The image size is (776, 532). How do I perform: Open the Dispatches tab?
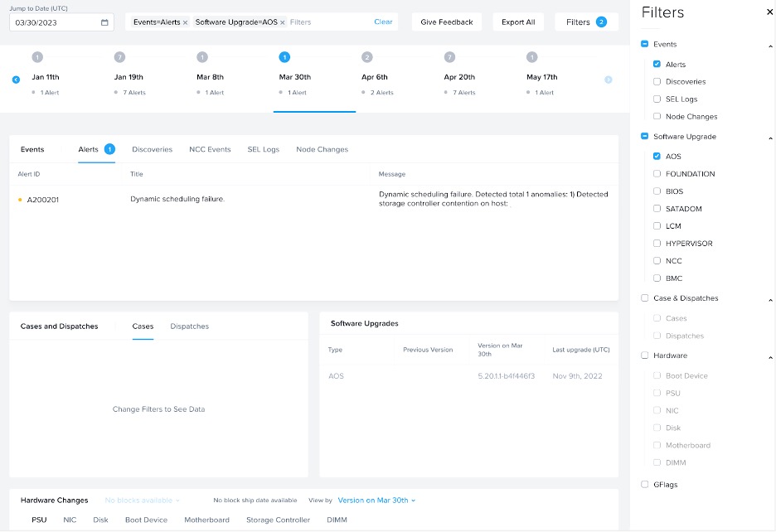[189, 326]
